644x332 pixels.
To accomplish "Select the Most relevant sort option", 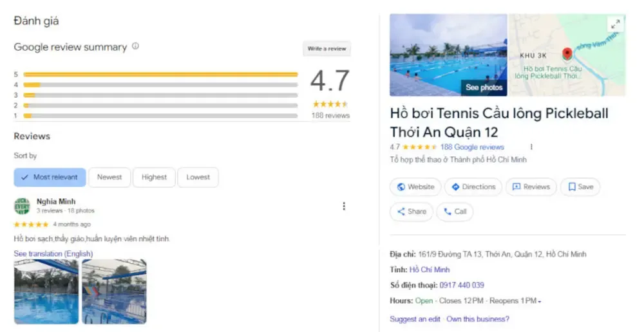I will [50, 177].
